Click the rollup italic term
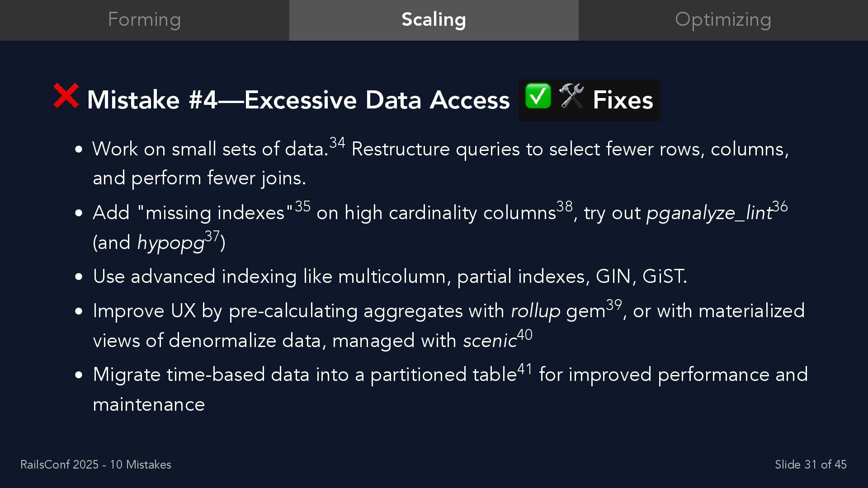 [536, 311]
